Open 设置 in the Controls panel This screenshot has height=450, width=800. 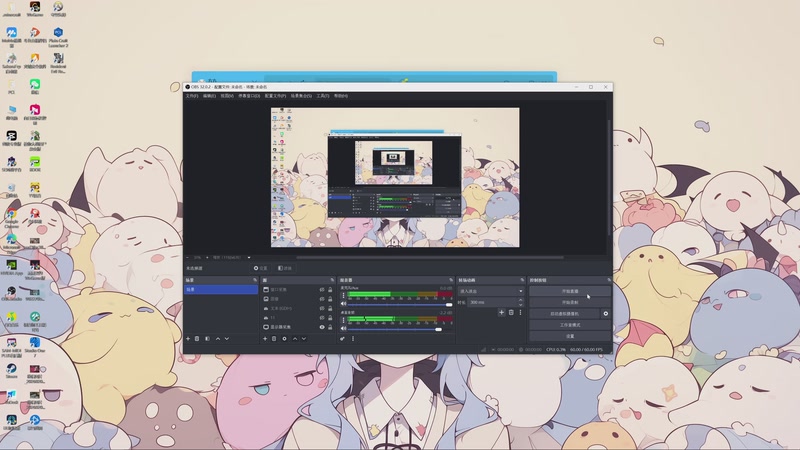point(570,336)
